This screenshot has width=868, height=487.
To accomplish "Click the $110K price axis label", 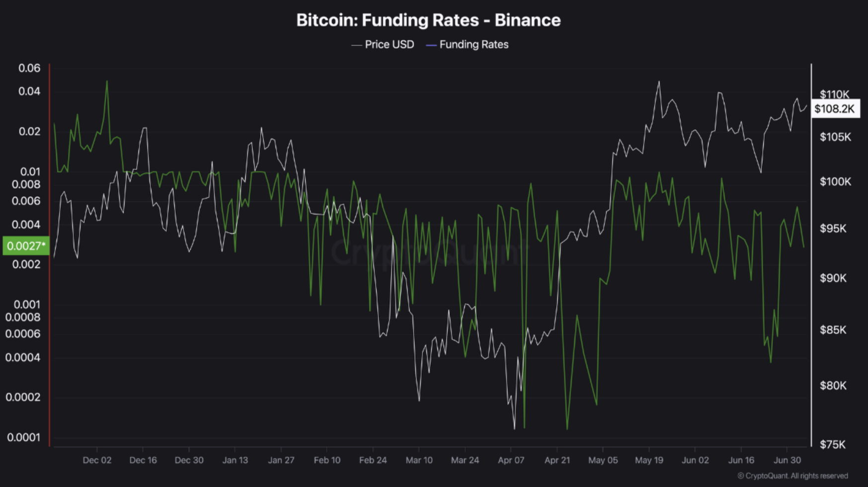I will click(834, 94).
